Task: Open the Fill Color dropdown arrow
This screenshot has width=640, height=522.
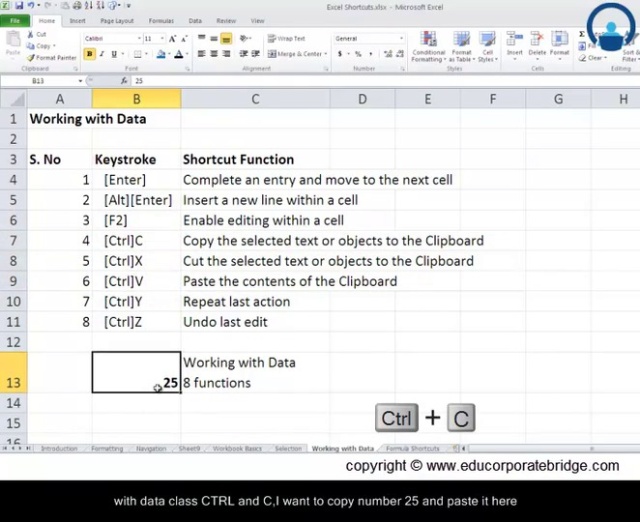Action: tap(169, 54)
